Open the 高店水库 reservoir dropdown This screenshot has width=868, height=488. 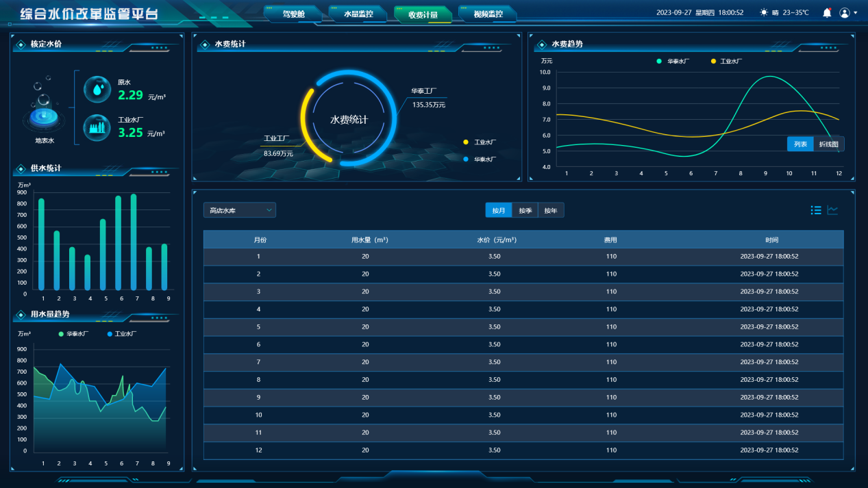point(240,210)
